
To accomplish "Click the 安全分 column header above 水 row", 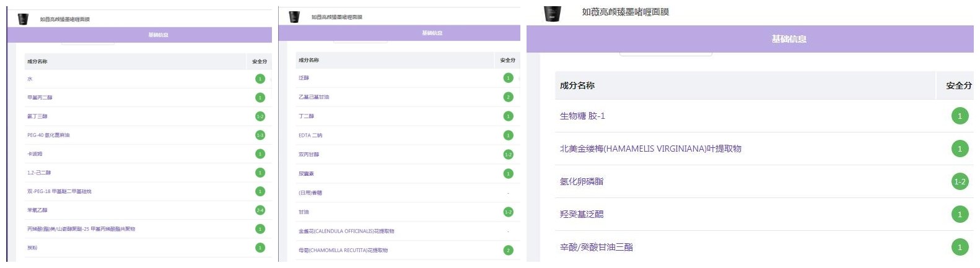I will (x=260, y=62).
